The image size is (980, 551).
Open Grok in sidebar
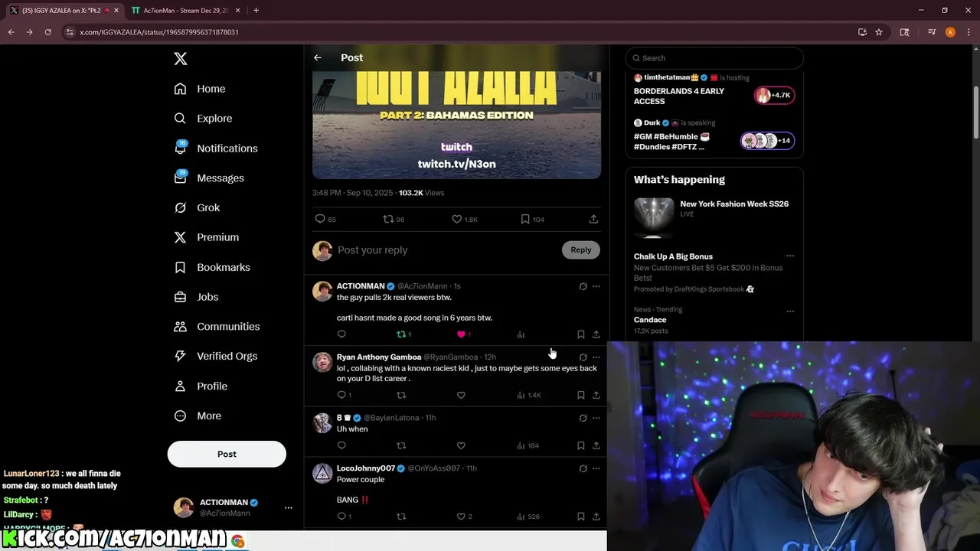point(197,207)
